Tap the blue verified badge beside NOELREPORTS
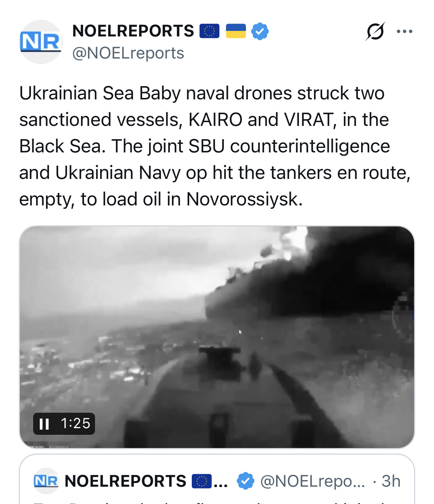The width and height of the screenshot is (434, 504). point(260,31)
